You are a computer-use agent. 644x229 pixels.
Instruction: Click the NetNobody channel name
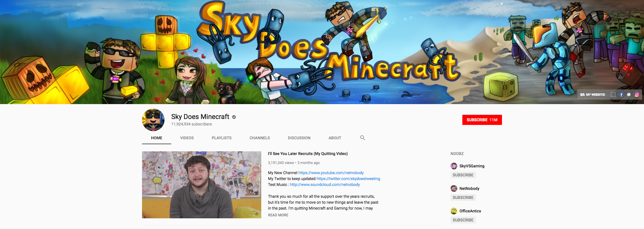(x=469, y=188)
